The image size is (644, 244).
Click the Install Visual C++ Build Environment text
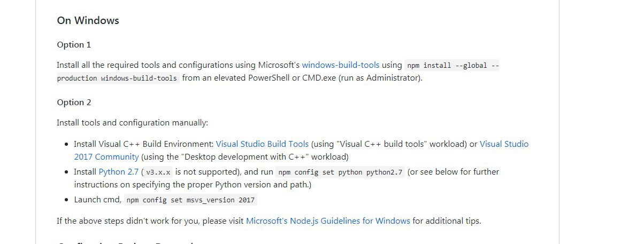pyautogui.click(x=144, y=144)
